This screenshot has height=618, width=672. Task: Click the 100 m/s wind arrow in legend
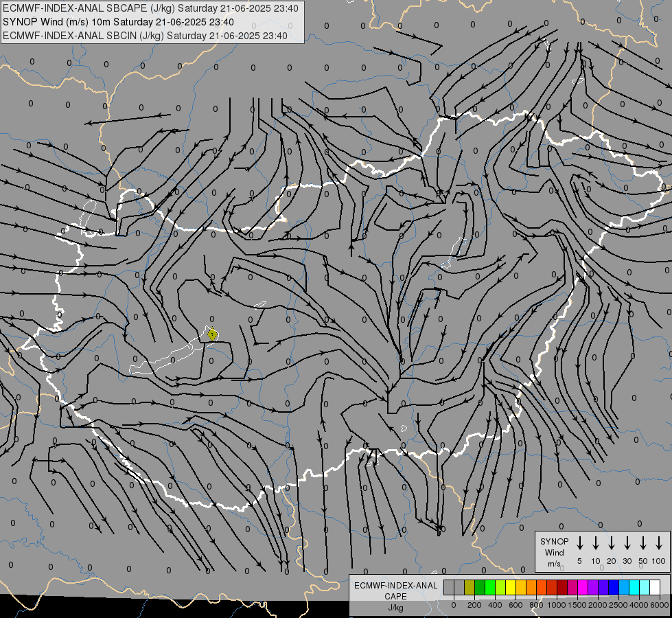click(659, 542)
